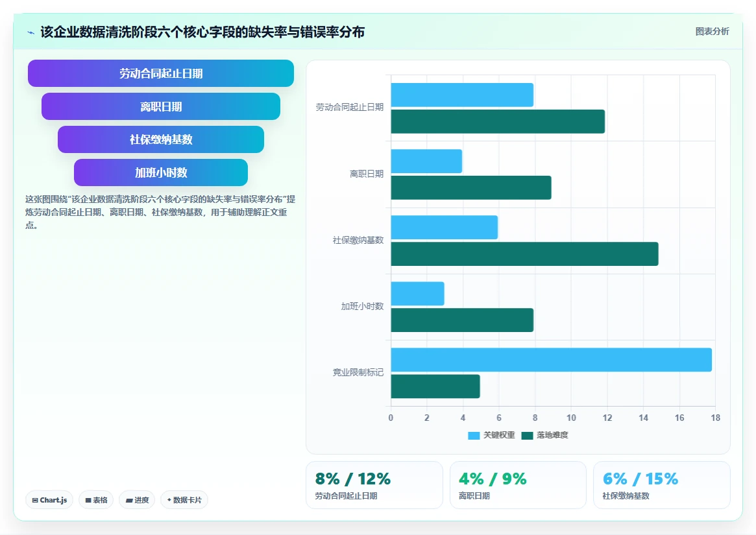Screen dimensions: 756x535
Task: Click the lightning icon beside the title
Action: pos(31,33)
